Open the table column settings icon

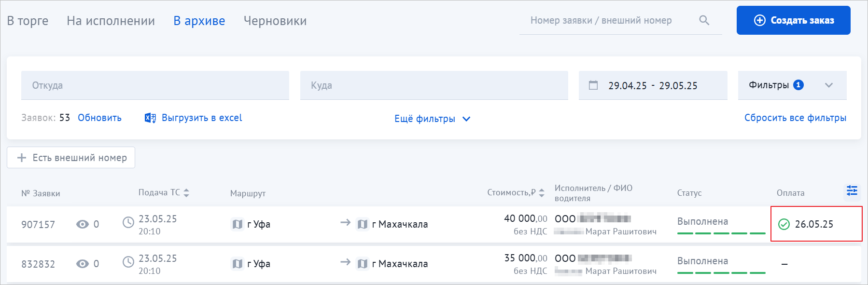(x=852, y=191)
